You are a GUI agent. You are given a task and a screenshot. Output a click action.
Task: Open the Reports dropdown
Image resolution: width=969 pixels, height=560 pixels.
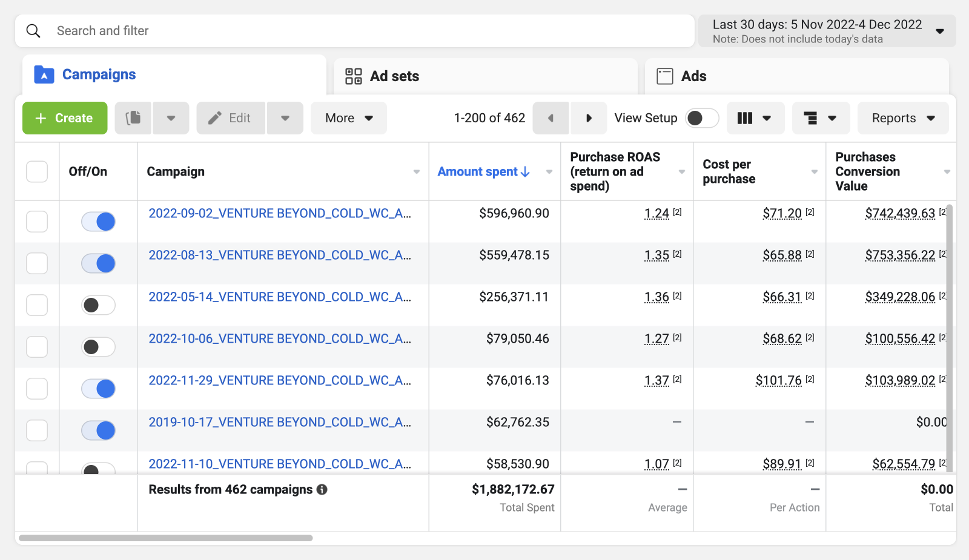click(903, 118)
